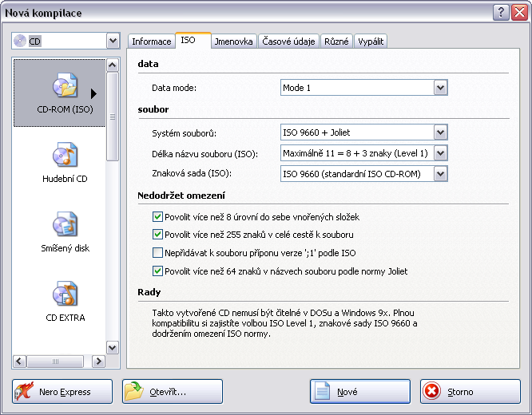
Task: Uncheck allow over 64 characters Joliet names
Action: coord(157,271)
